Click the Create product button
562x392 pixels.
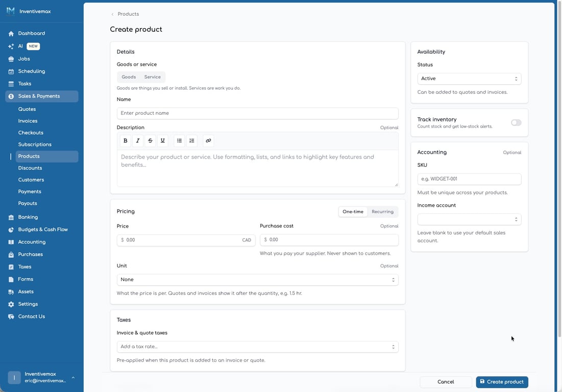(x=502, y=382)
